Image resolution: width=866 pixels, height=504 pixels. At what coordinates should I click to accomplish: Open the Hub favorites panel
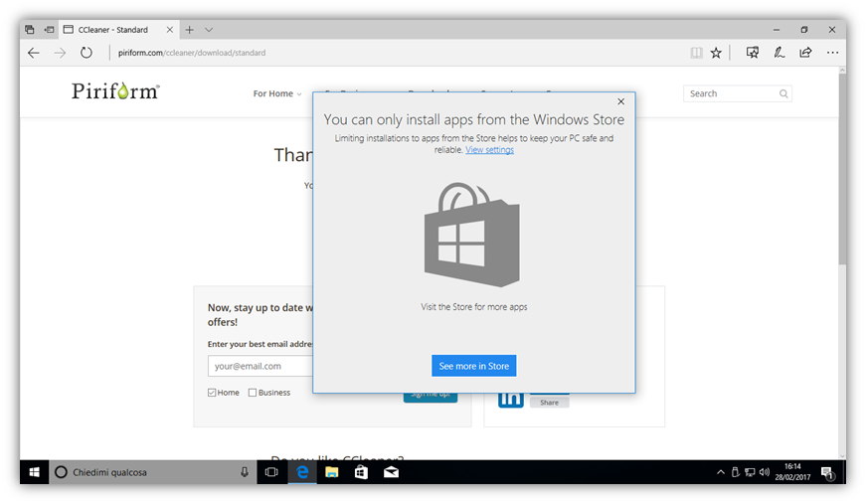(x=753, y=53)
